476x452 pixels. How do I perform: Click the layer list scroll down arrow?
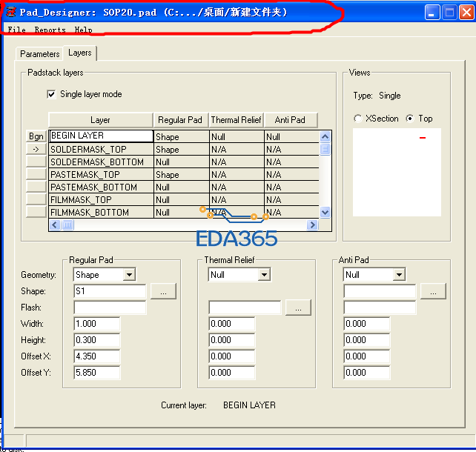coord(325,212)
